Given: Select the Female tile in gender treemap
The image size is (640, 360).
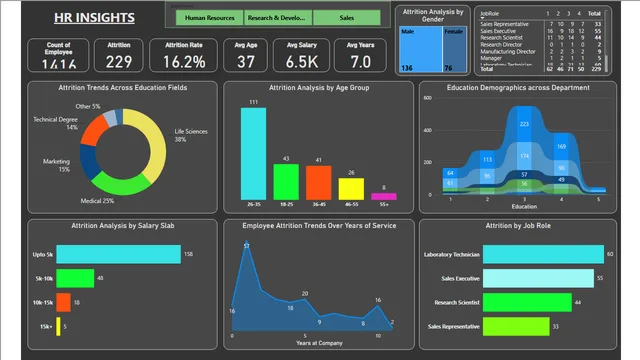Looking at the screenshot, I should pyautogui.click(x=455, y=49).
